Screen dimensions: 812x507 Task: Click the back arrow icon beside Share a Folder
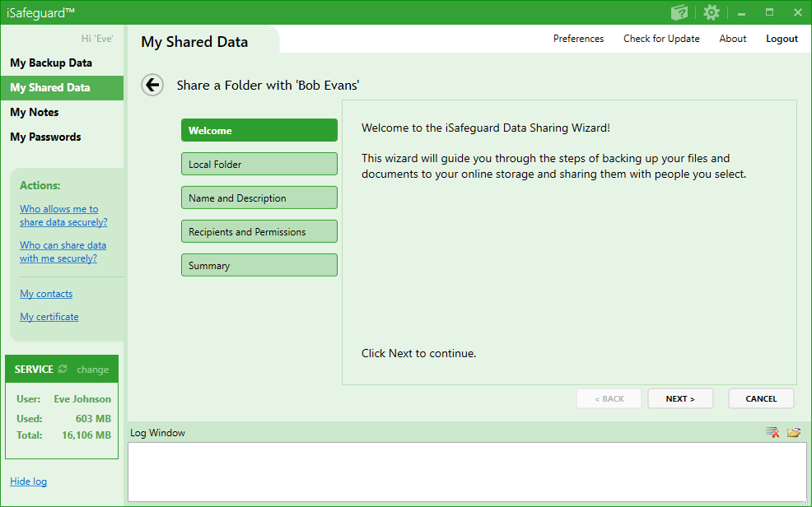(152, 86)
